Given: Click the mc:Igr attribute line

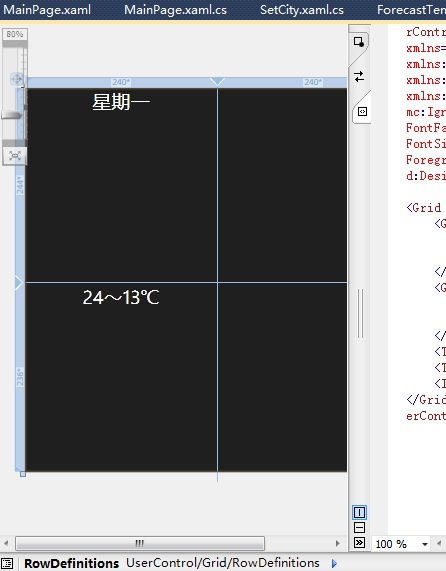Looking at the screenshot, I should tap(426, 112).
